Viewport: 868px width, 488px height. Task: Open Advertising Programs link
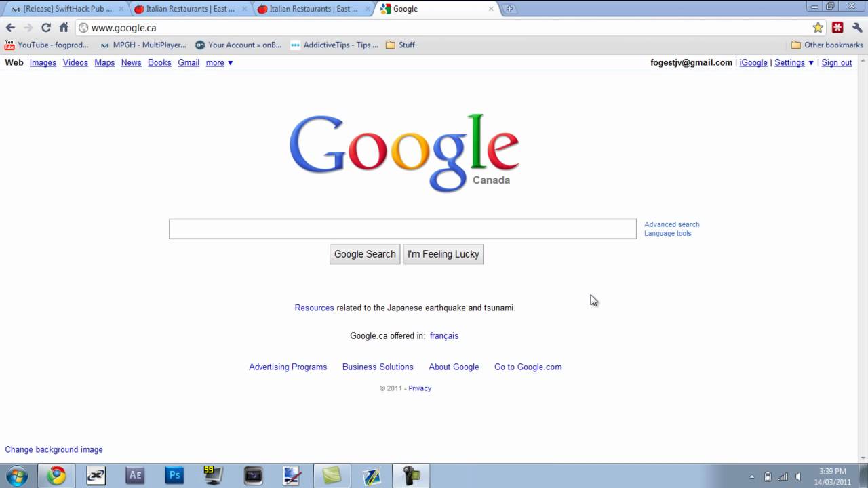pos(288,367)
